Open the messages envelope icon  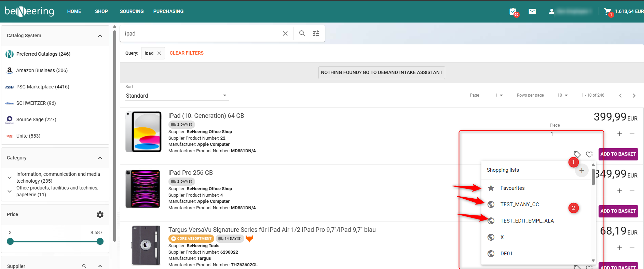click(532, 12)
